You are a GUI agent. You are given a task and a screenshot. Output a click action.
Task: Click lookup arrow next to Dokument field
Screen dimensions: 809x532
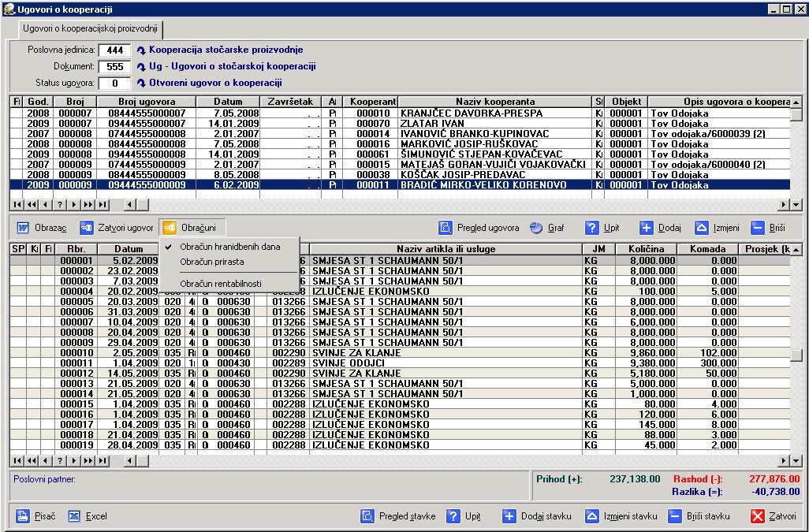[x=141, y=66]
